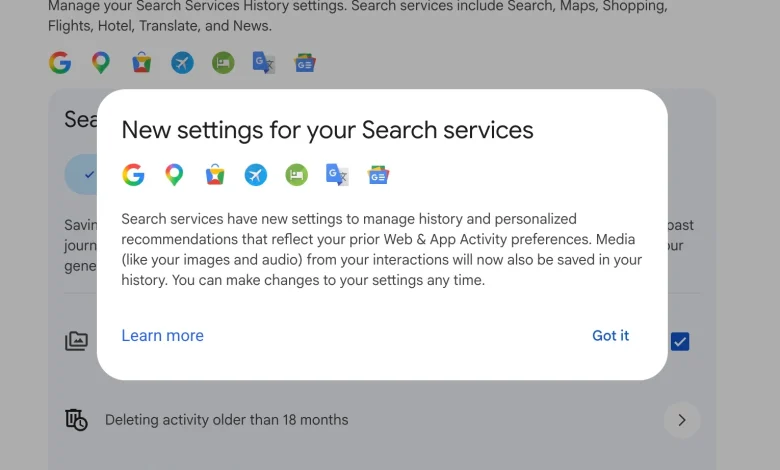The width and height of the screenshot is (780, 470).
Task: Click the Translate icon in the page header
Action: click(x=264, y=63)
